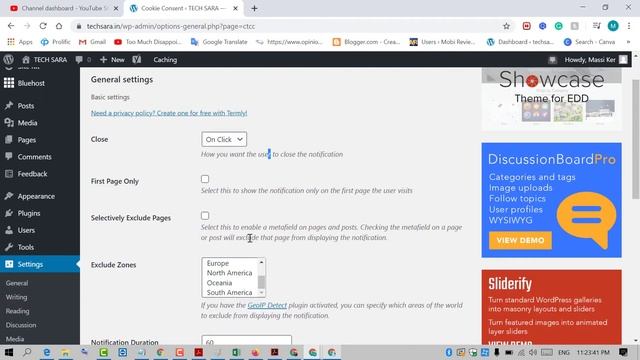
Task: Select South America in Exclude Zones
Action: (229, 293)
